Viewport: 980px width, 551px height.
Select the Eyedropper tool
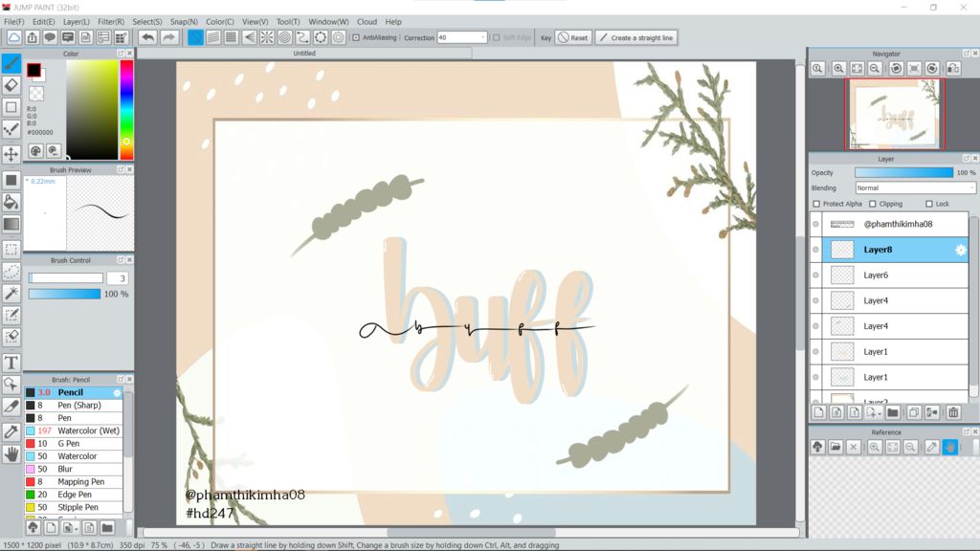point(11,431)
